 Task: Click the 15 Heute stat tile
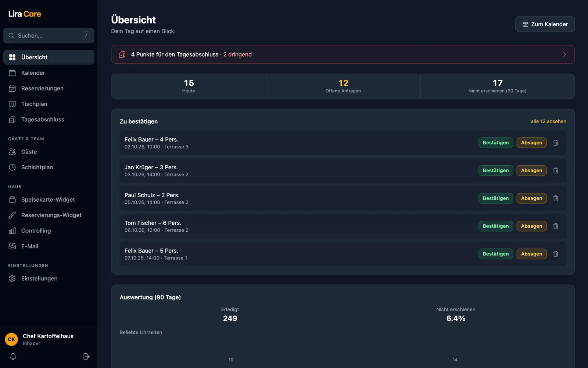coord(189,86)
